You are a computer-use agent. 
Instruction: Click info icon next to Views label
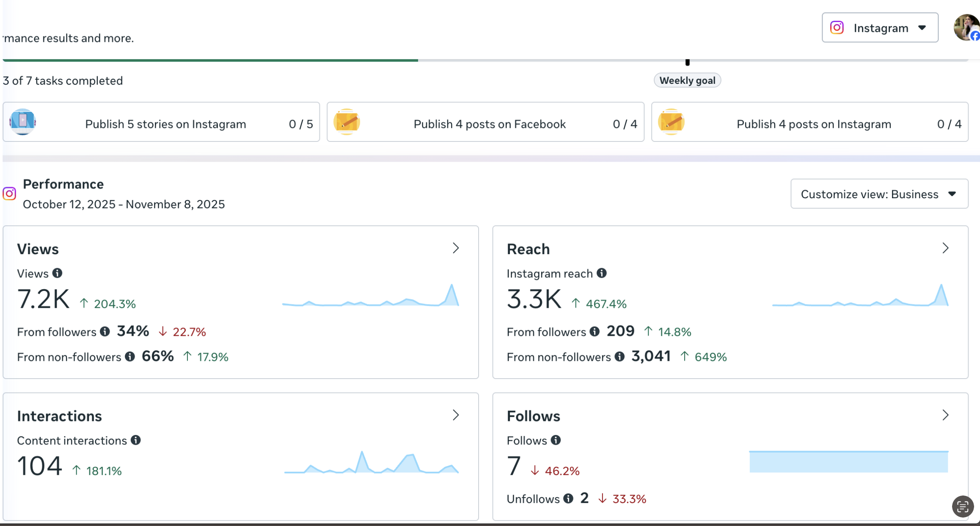[x=57, y=273]
